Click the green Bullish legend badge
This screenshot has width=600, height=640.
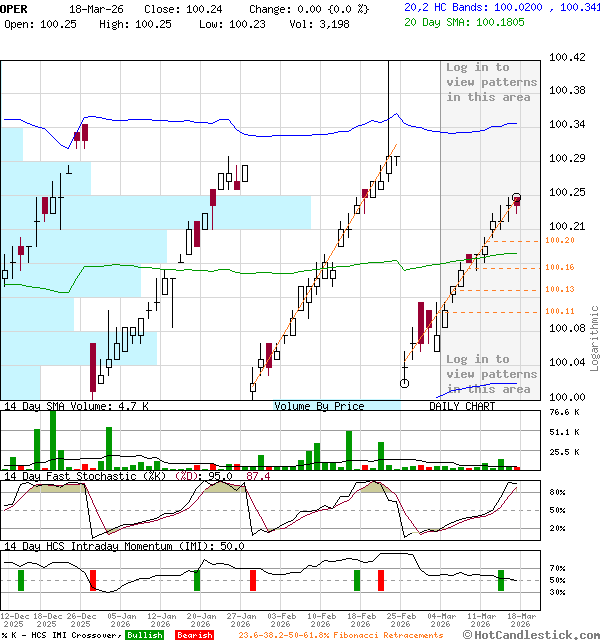(x=144, y=635)
